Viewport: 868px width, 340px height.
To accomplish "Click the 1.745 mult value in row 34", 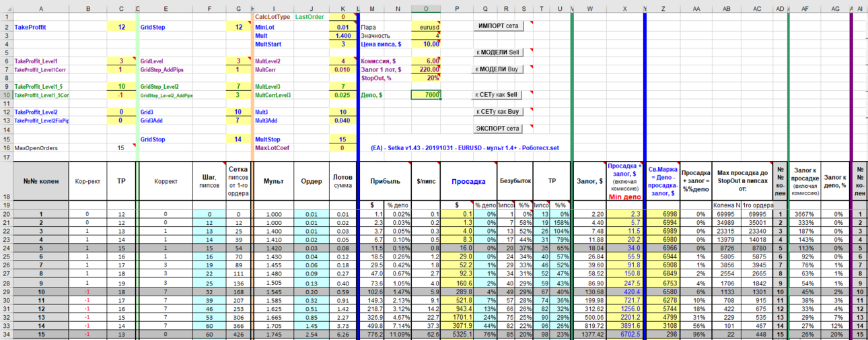I will click(x=273, y=335).
